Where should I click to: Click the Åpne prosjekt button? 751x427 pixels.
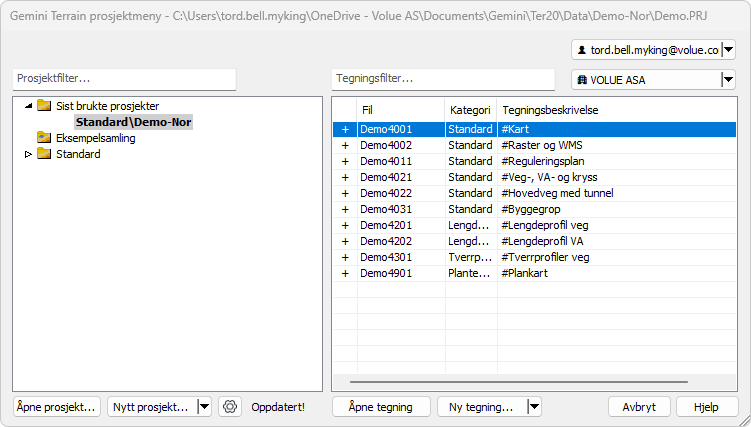(x=57, y=407)
